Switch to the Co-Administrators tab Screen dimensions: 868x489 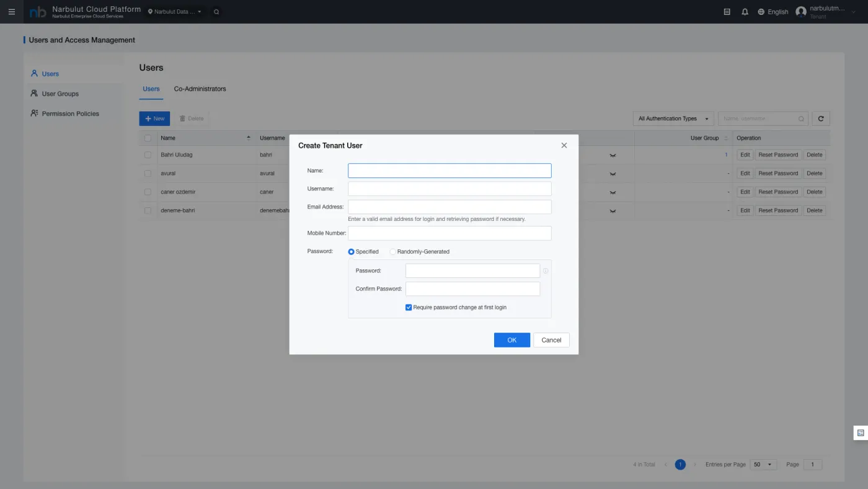coord(200,89)
